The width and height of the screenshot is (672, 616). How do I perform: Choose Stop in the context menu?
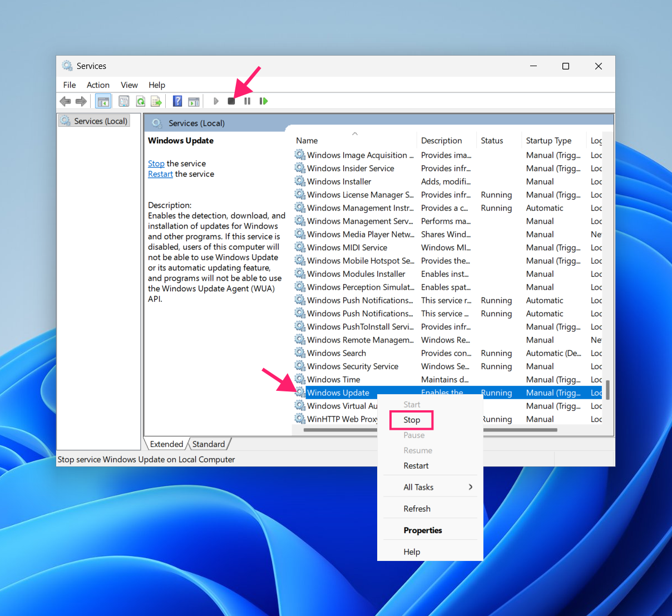pos(412,420)
